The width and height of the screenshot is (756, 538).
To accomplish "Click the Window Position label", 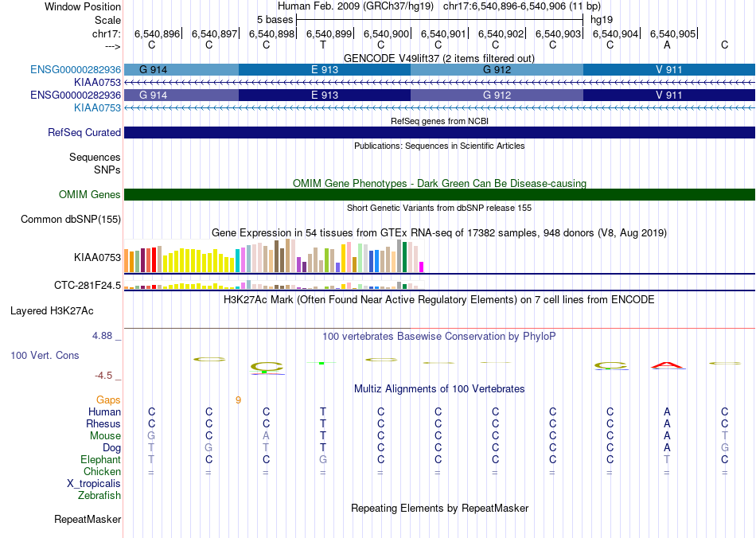I will [x=83, y=6].
